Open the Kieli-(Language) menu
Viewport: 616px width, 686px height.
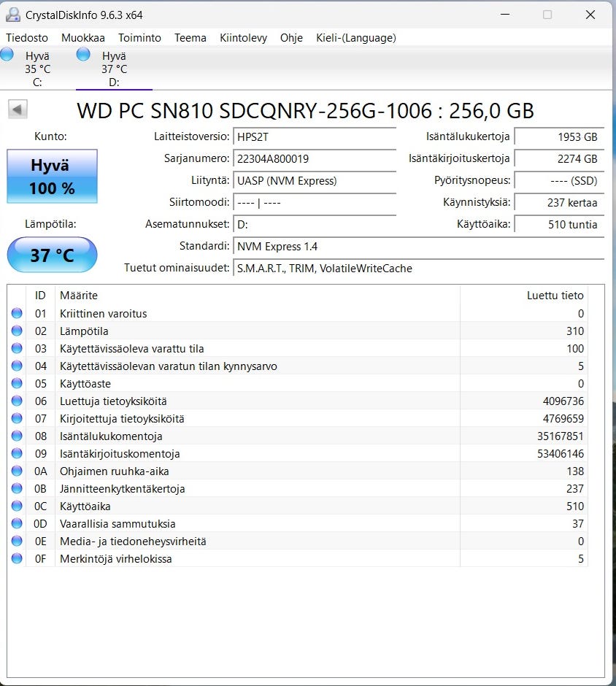coord(356,38)
